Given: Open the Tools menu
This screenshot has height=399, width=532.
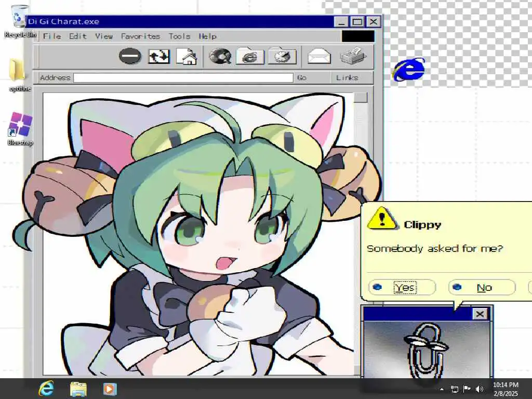Looking at the screenshot, I should point(179,36).
